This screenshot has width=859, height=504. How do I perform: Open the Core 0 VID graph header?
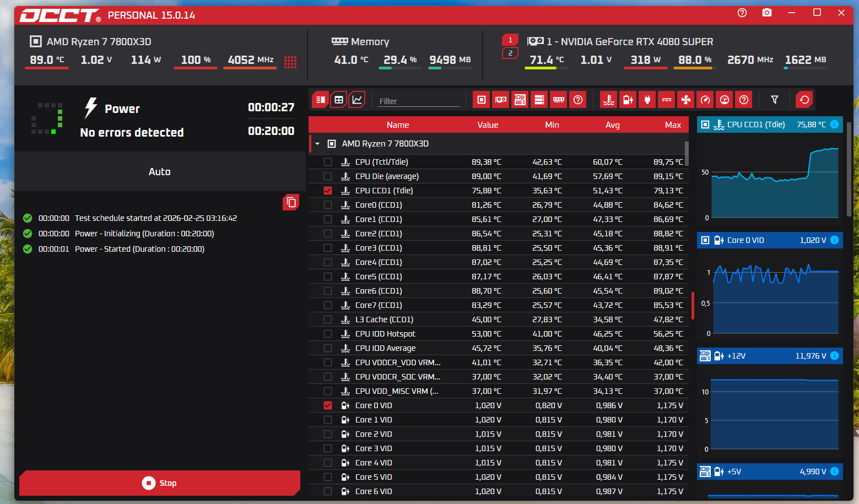(x=770, y=240)
